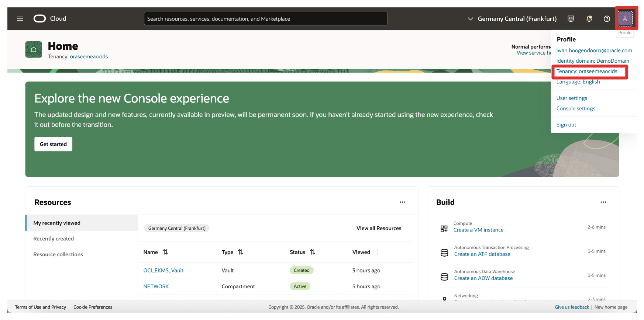
Task: Click Sign out in Profile menu
Action: (x=566, y=125)
